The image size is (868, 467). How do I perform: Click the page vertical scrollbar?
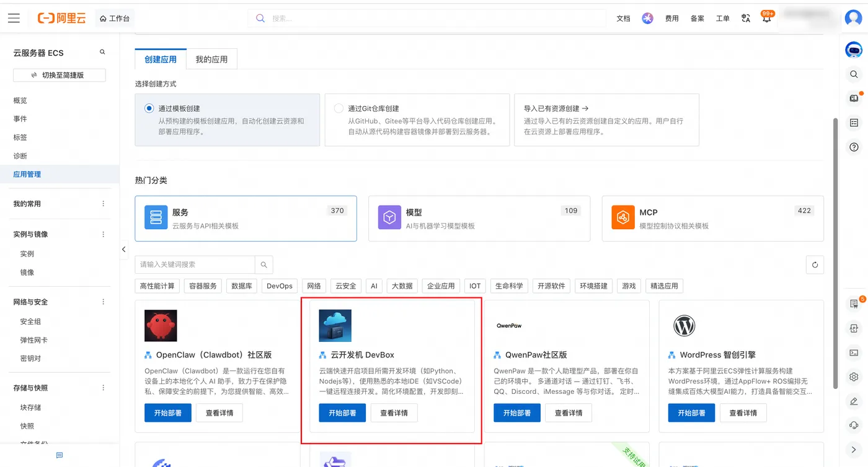(x=835, y=254)
